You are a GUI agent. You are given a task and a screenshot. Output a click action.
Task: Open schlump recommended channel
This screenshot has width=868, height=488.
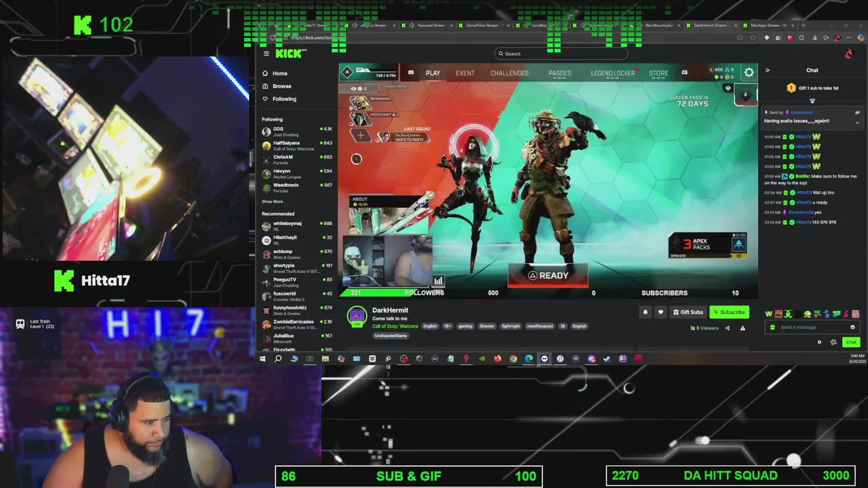click(297, 254)
